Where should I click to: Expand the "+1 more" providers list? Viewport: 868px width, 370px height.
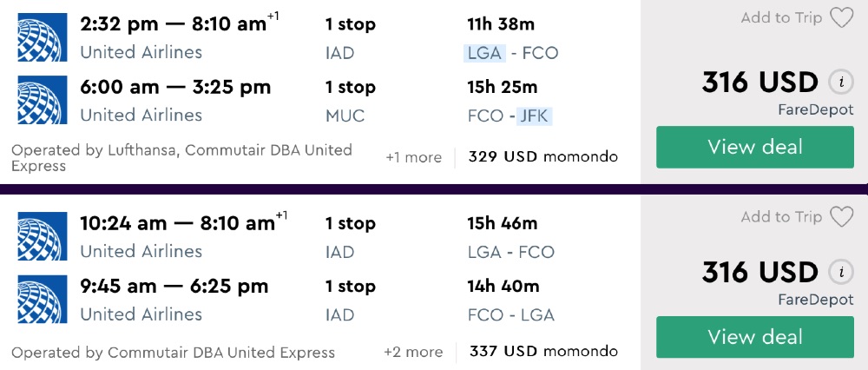413,157
